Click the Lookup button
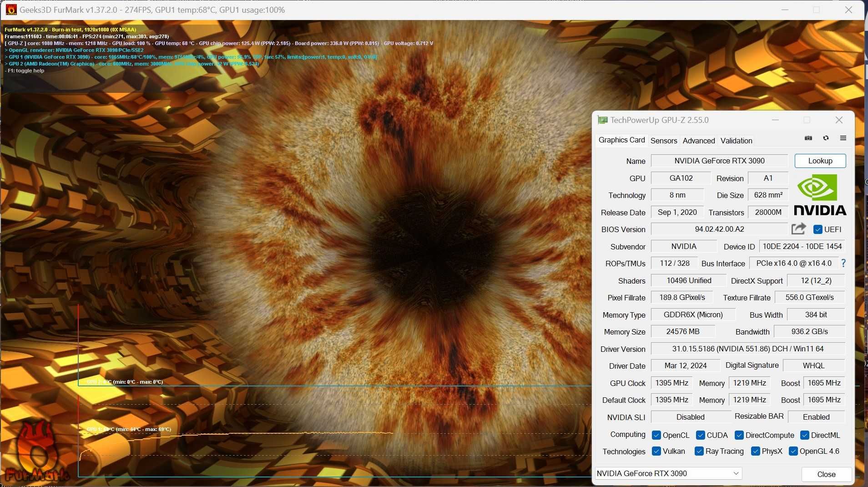This screenshot has height=487, width=868. [820, 161]
